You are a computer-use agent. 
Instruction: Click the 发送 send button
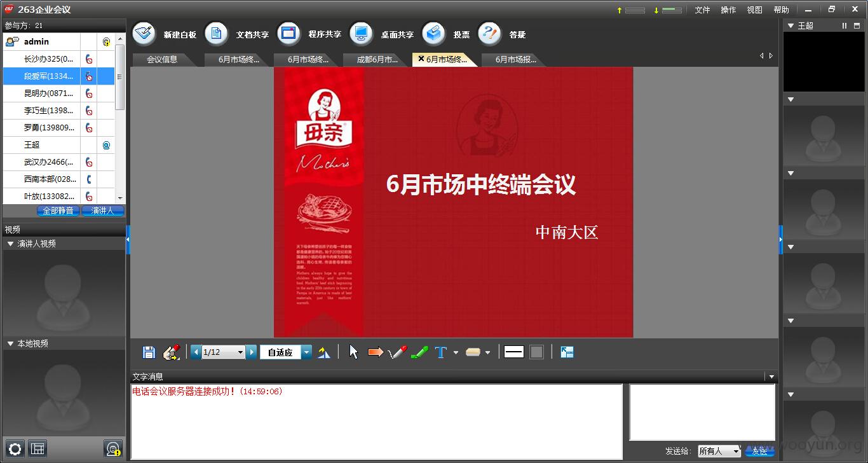[x=759, y=451]
